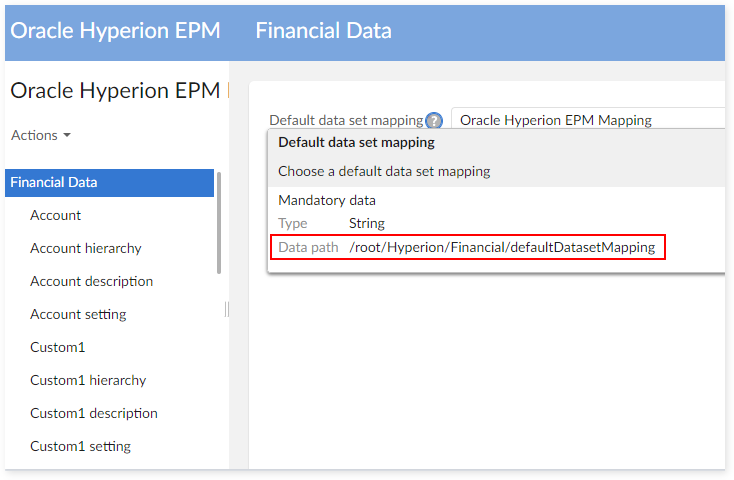Open Custom1 setting

pyautogui.click(x=80, y=446)
